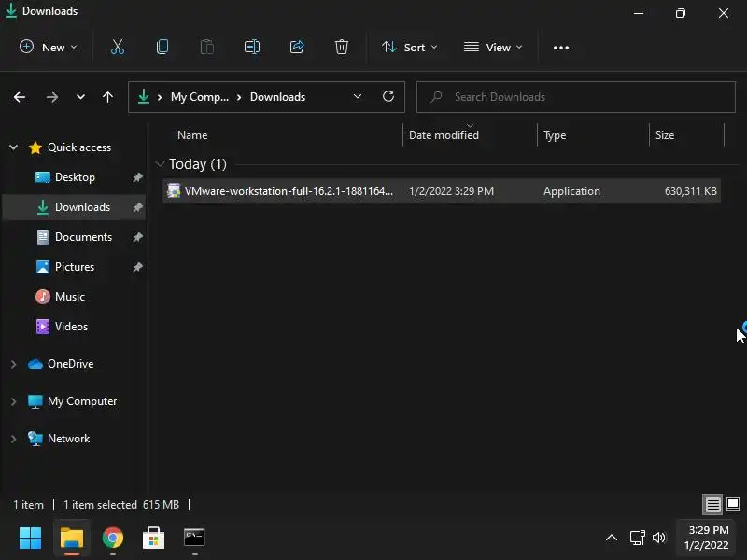747x560 pixels.
Task: Select Downloads in navigation pane
Action: pyautogui.click(x=74, y=207)
